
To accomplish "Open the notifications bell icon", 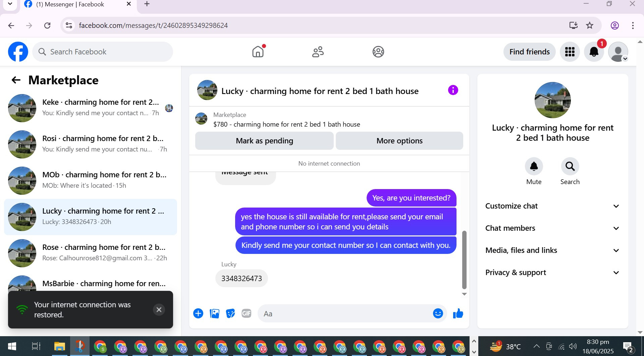I will [594, 52].
